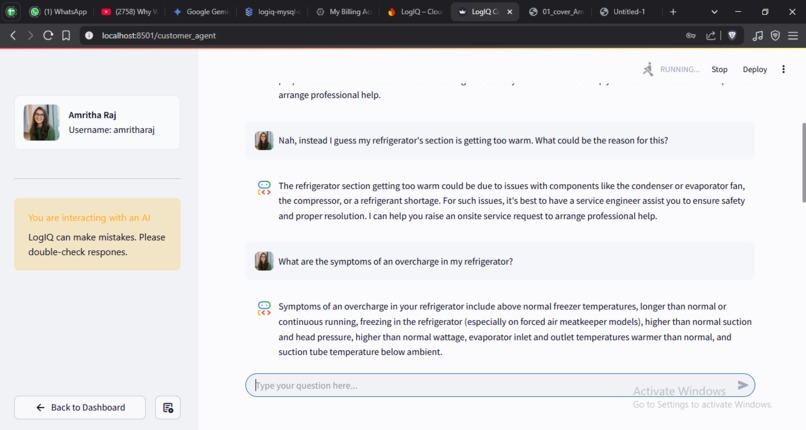Click the chat vertical scrollbar
This screenshot has width=806, height=430.
tap(803, 162)
